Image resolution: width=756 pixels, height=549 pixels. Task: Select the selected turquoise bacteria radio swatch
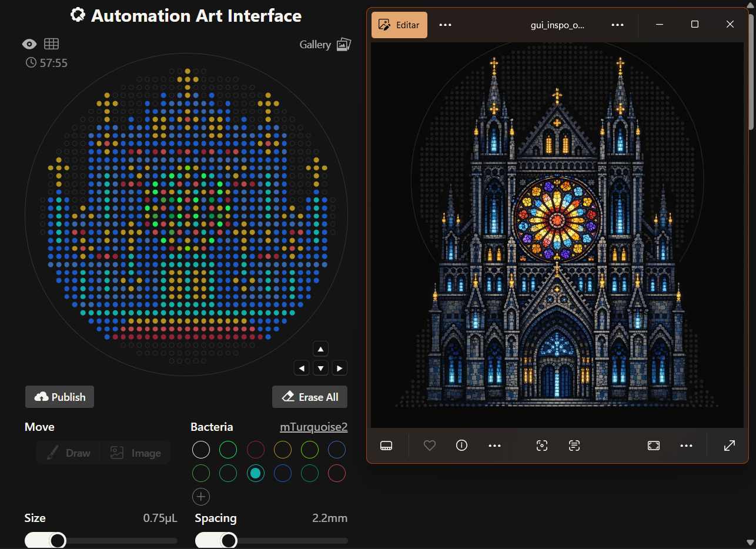pyautogui.click(x=255, y=473)
